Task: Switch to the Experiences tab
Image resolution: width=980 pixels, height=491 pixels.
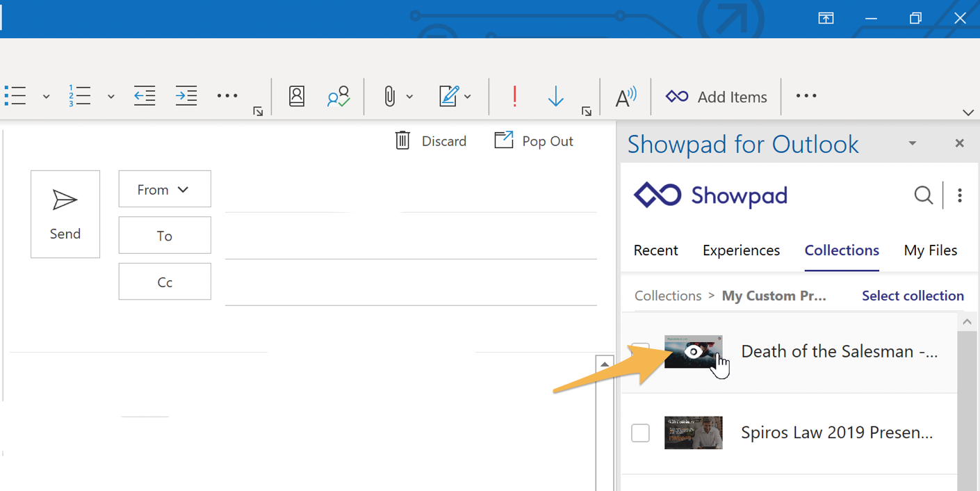Action: [x=741, y=250]
